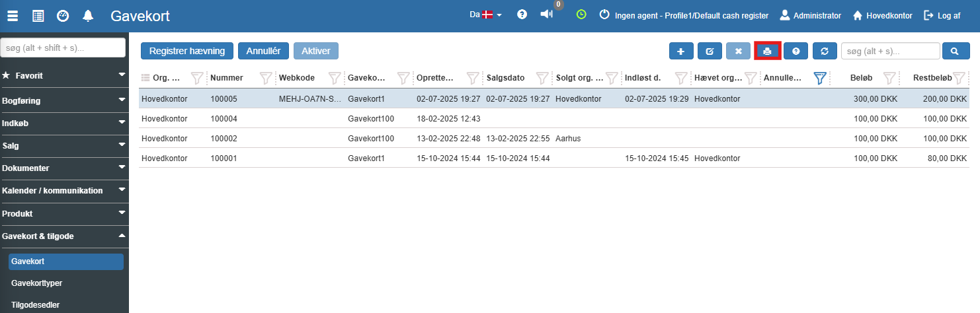Filter the Hævet org column

click(750, 78)
